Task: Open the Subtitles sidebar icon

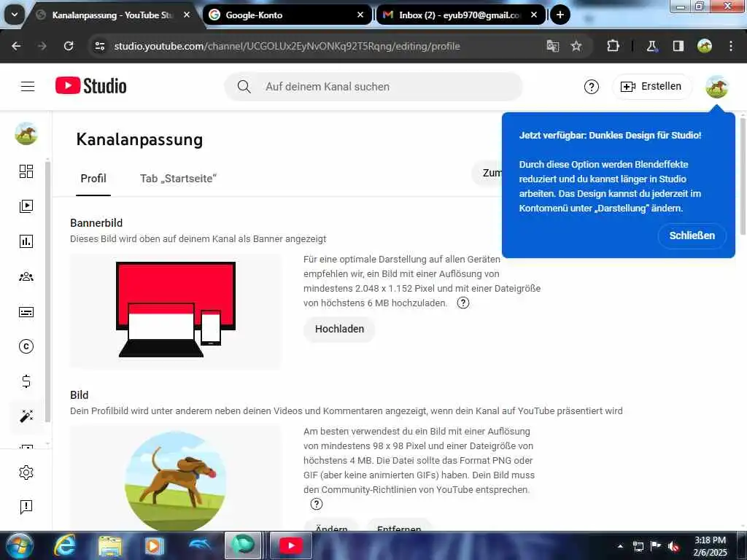Action: point(26,312)
